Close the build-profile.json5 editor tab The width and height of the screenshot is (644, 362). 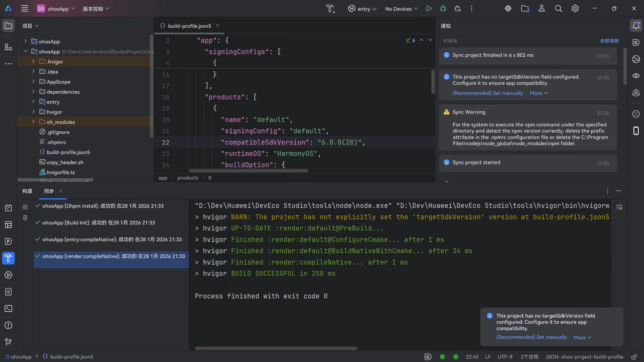coord(218,26)
